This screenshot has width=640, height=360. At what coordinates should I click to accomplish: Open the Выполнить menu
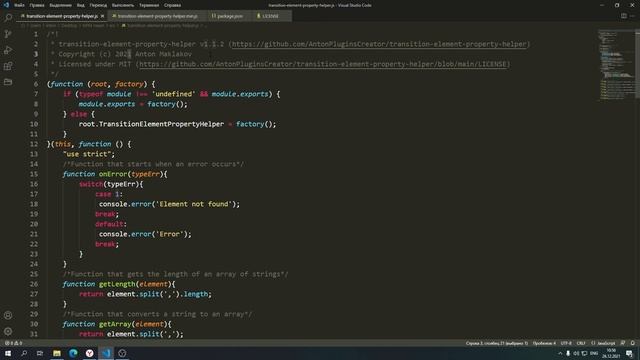tap(123, 5)
